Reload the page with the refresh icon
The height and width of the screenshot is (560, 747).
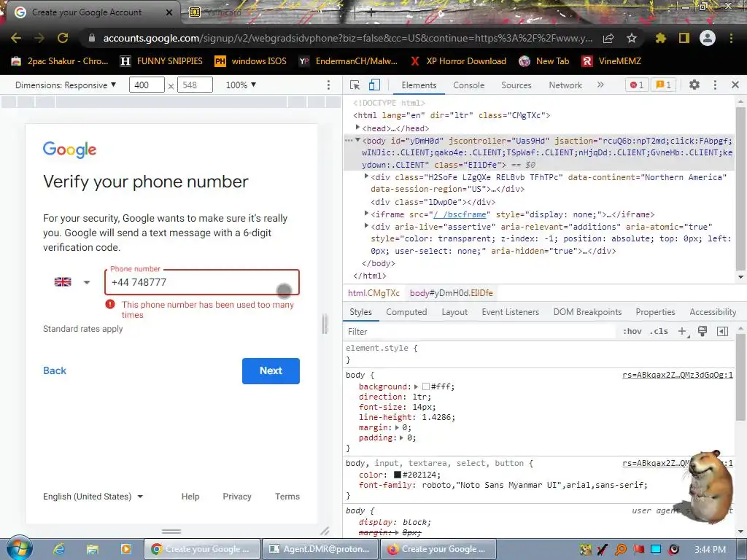tap(63, 38)
